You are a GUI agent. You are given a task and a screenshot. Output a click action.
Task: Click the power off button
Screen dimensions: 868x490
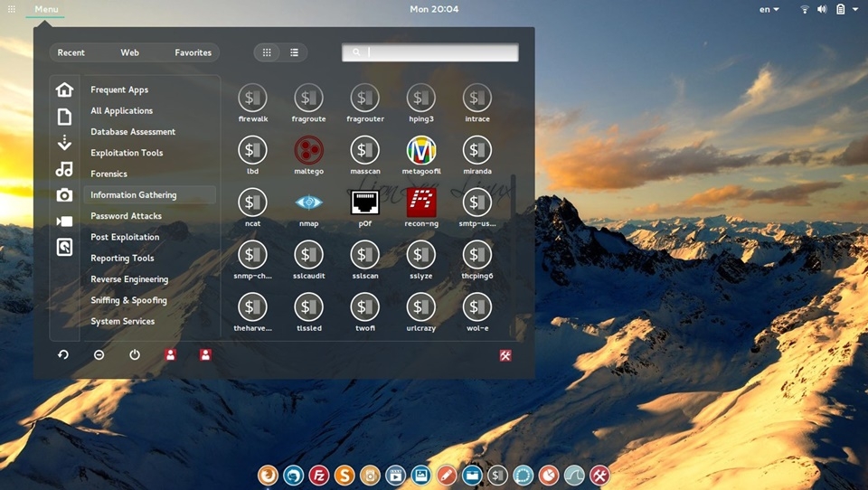[x=135, y=355]
